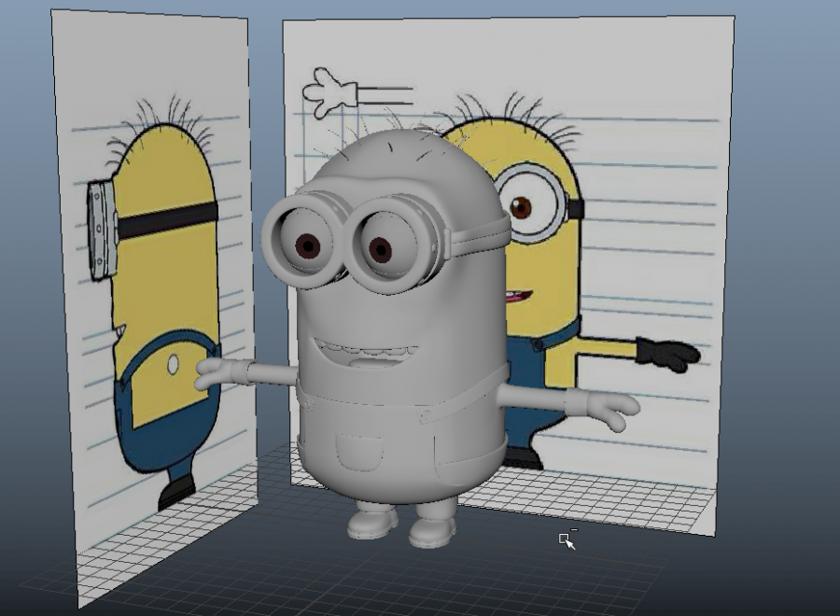
Task: Select the 3D minion model's right eye pupil
Action: point(380,250)
